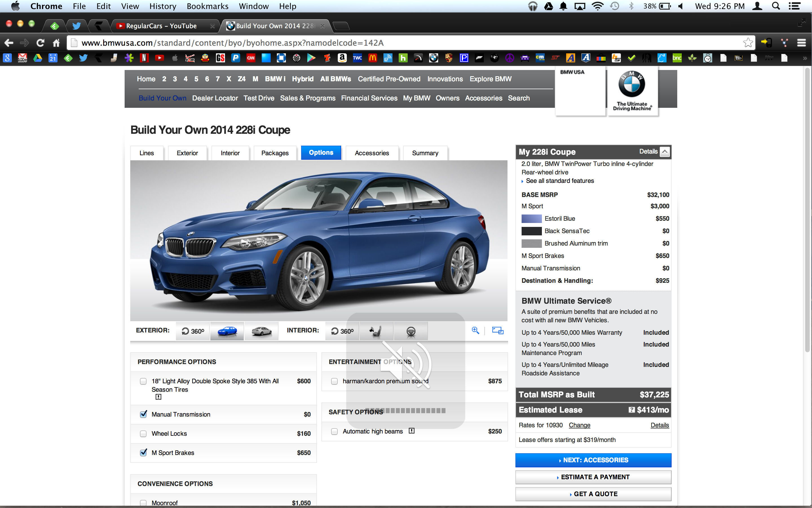Open the Bookmarks menu in the menu bar
The image size is (812, 508).
(x=207, y=6)
